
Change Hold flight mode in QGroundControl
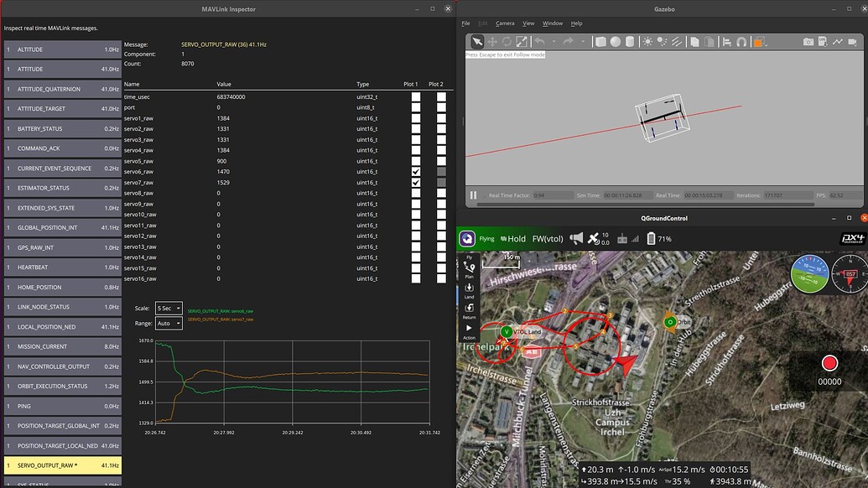pyautogui.click(x=513, y=238)
